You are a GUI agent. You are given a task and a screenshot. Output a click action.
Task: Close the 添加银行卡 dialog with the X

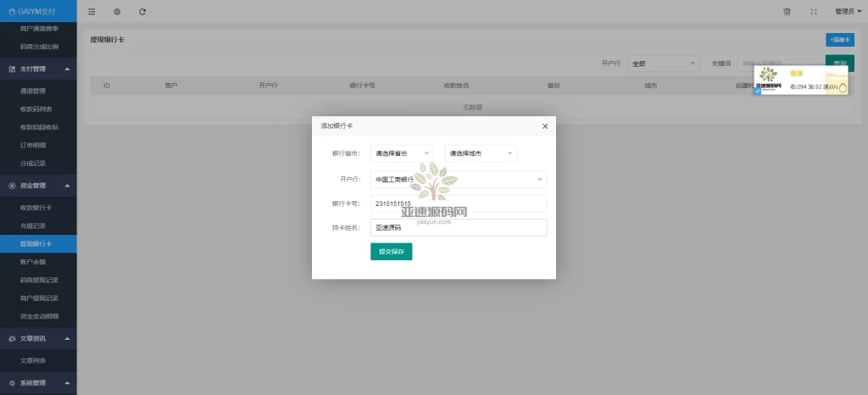pyautogui.click(x=545, y=126)
